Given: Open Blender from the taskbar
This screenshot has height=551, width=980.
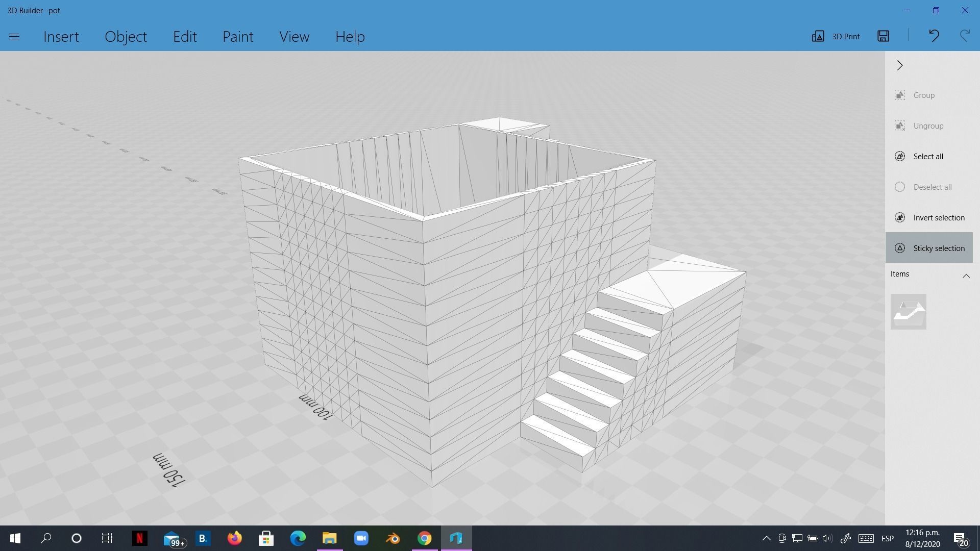Looking at the screenshot, I should tap(393, 538).
